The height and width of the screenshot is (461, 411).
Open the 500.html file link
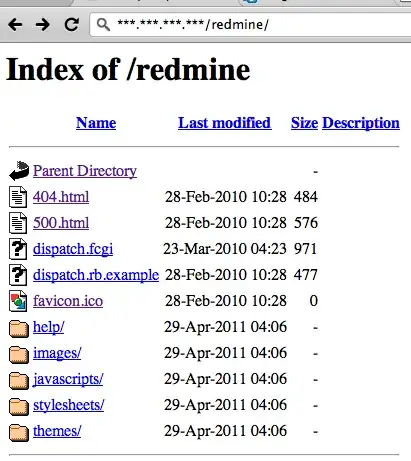point(61,223)
